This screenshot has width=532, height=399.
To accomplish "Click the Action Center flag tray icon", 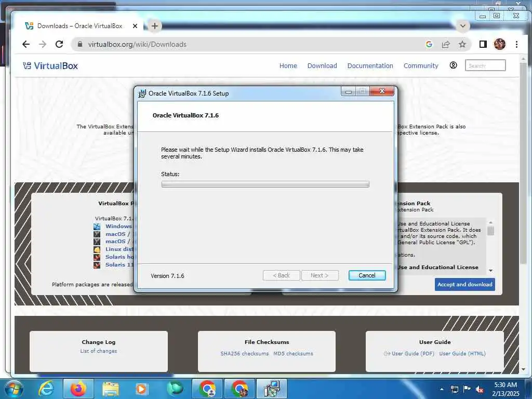I will point(467,389).
